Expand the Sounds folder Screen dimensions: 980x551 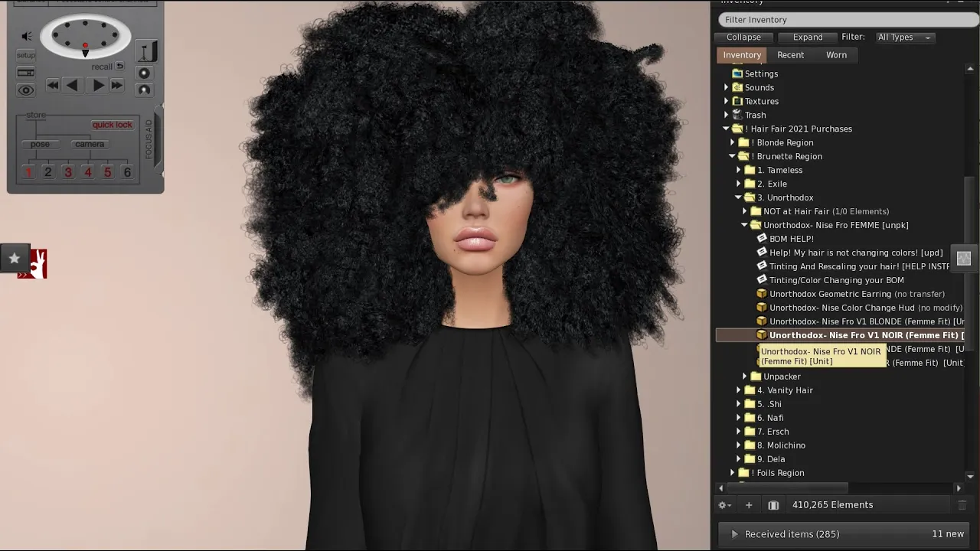[727, 88]
